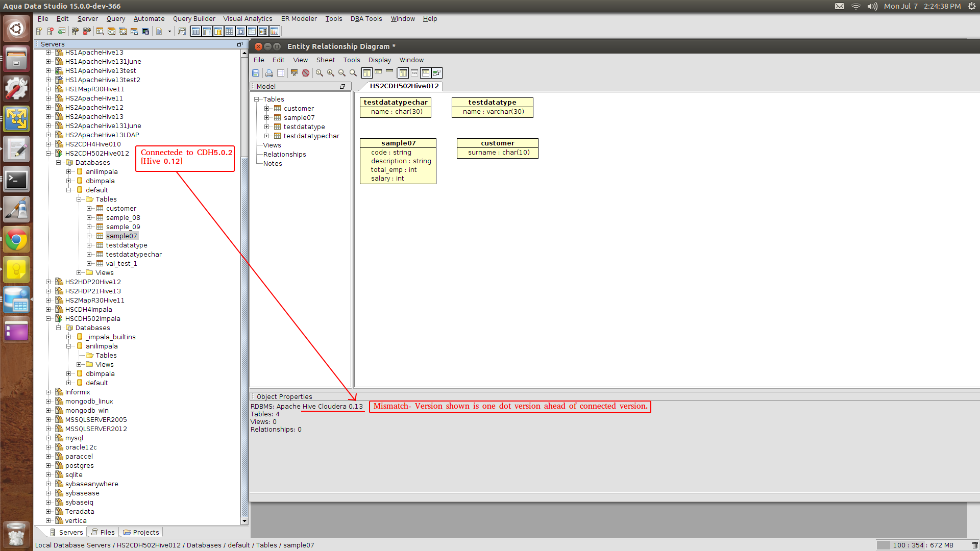Switch to the Projects tab
The image size is (980, 551).
(x=141, y=532)
